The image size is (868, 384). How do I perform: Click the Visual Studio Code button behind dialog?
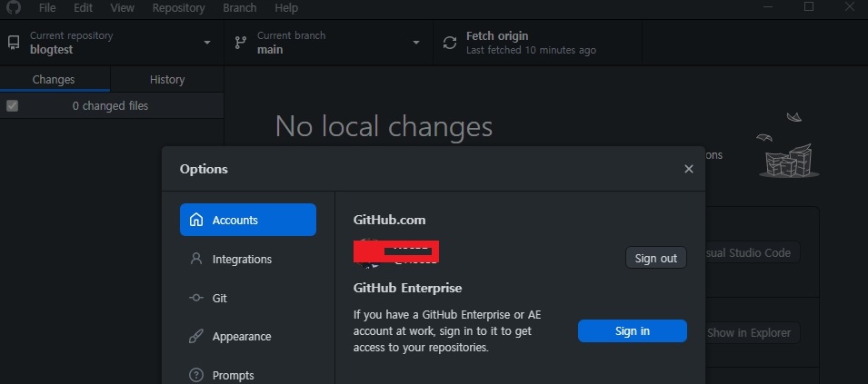tap(753, 252)
